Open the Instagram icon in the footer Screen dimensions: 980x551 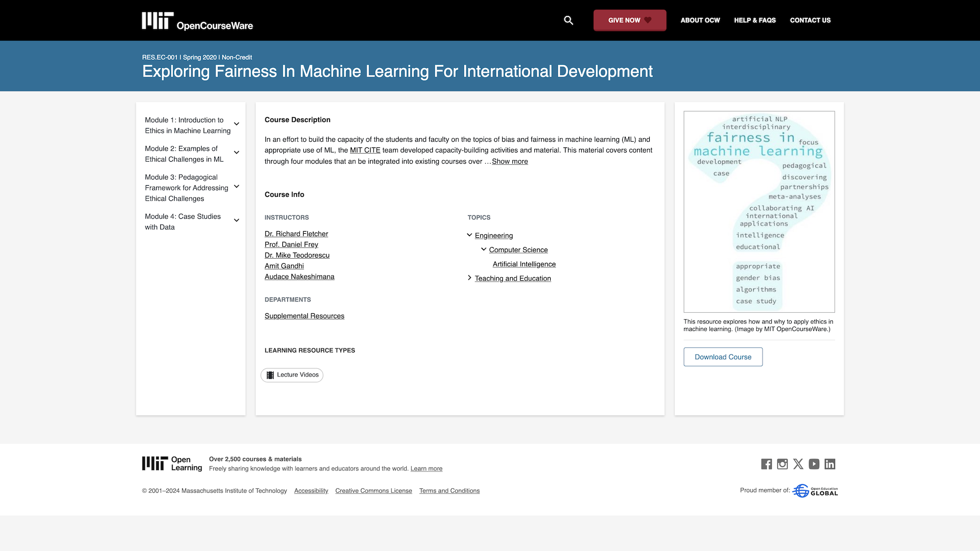pos(782,464)
